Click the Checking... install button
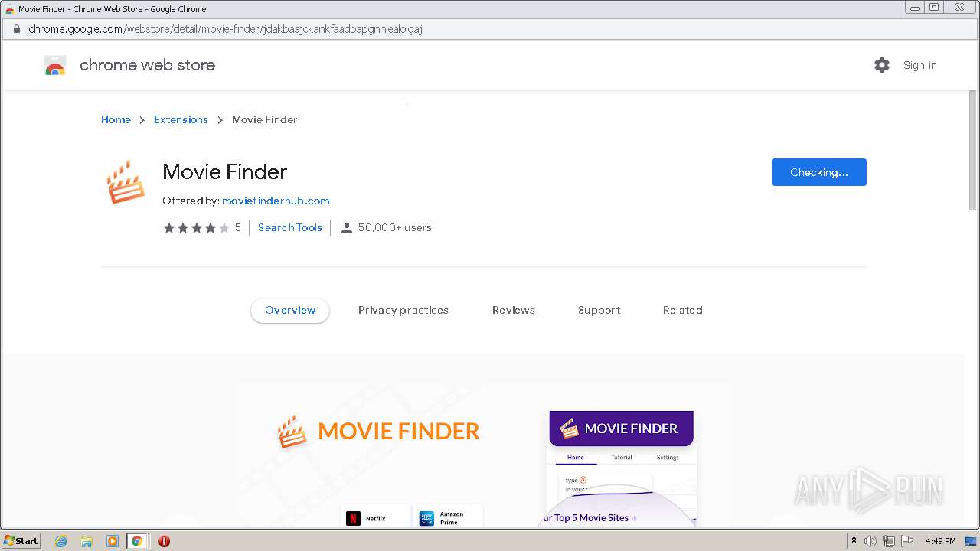Viewport: 980px width, 551px height. pos(818,172)
